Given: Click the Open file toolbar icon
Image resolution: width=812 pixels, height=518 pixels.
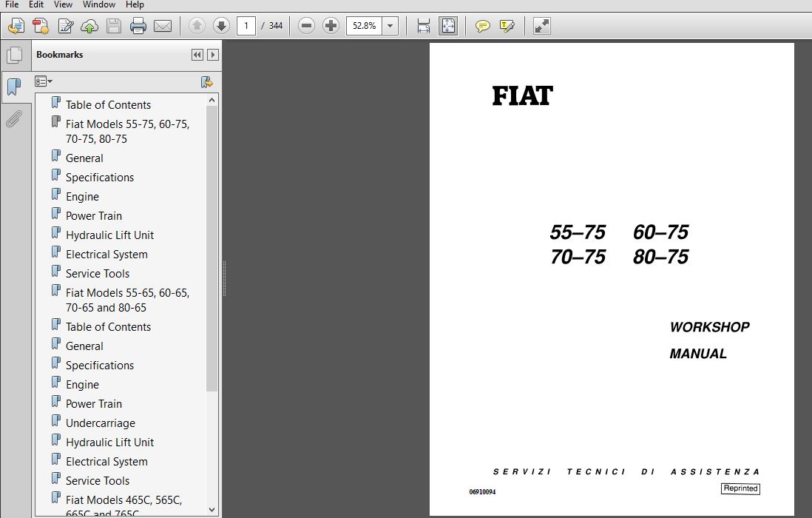Looking at the screenshot, I should pyautogui.click(x=16, y=25).
